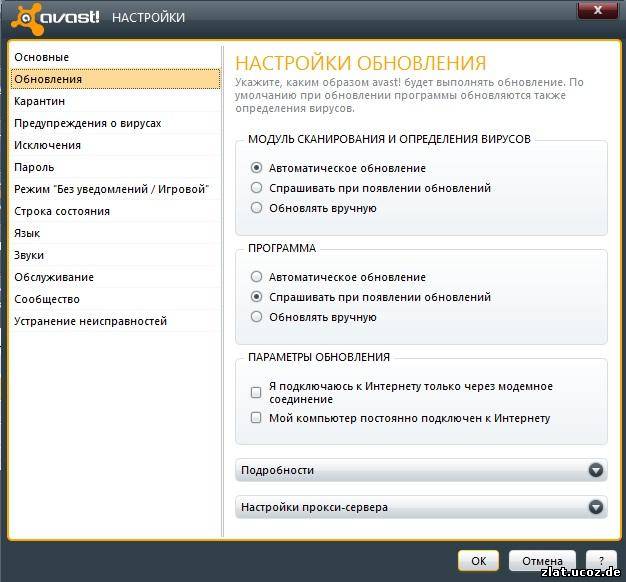Screen dimensions: 626x582
Task: Enable modem-only Internet connection checkbox
Action: point(256,392)
